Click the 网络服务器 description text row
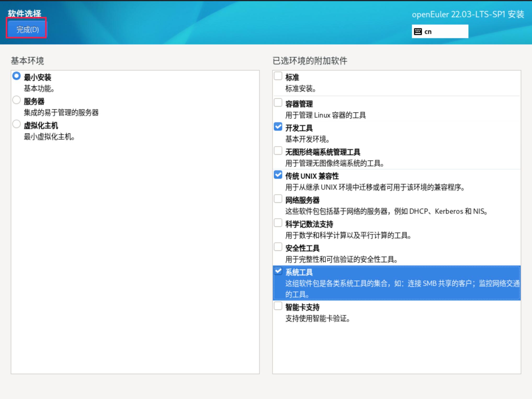The image size is (532, 399). [x=386, y=211]
